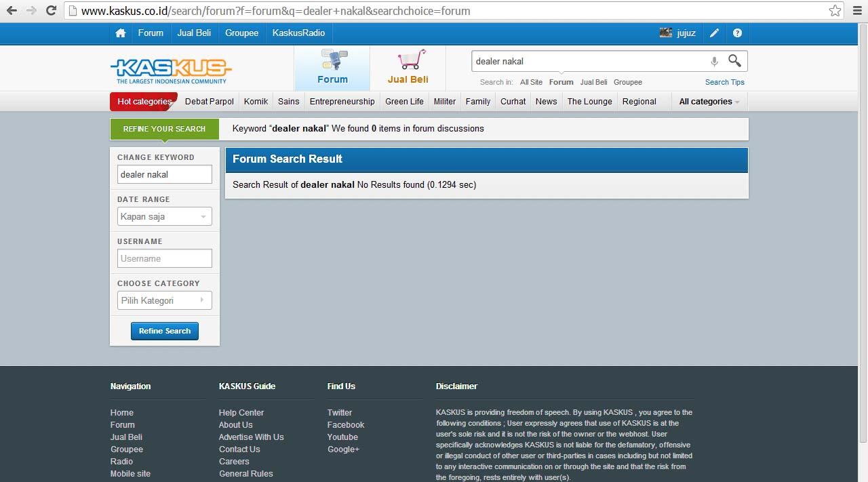This screenshot has width=868, height=482.
Task: Open the jujuz username menu
Action: (x=686, y=33)
